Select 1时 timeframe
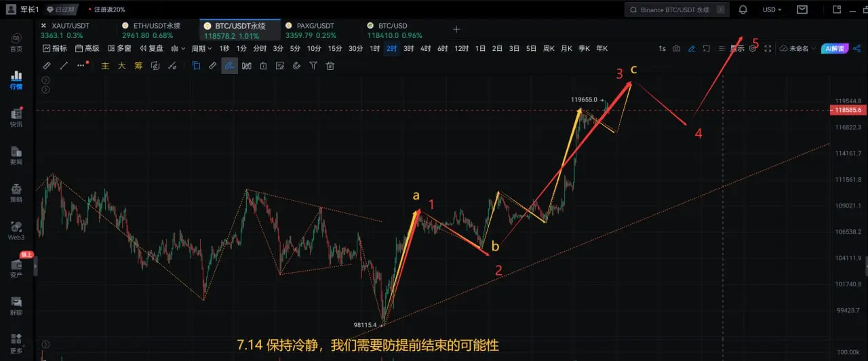The image size is (868, 361). pyautogui.click(x=375, y=49)
